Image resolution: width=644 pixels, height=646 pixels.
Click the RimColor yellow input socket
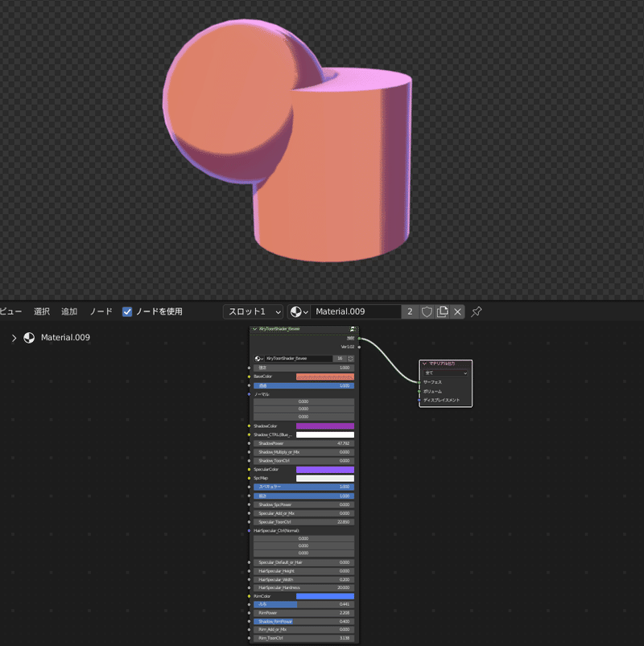pyautogui.click(x=249, y=596)
